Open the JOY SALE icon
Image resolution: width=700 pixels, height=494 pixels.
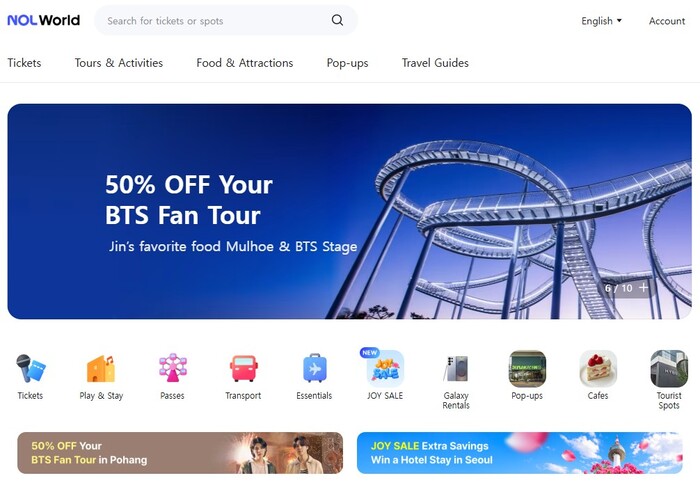click(x=385, y=369)
